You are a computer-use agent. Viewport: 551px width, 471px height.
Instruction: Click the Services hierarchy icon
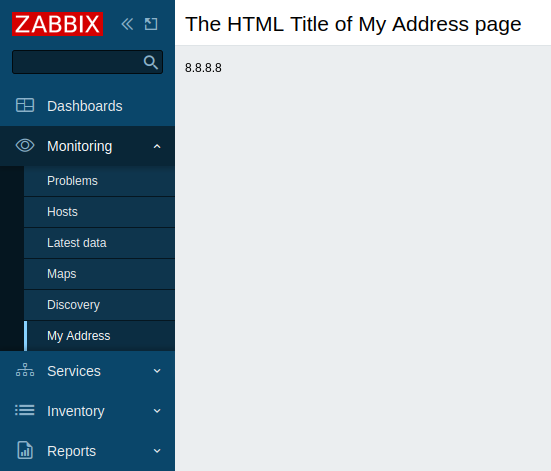pyautogui.click(x=25, y=370)
